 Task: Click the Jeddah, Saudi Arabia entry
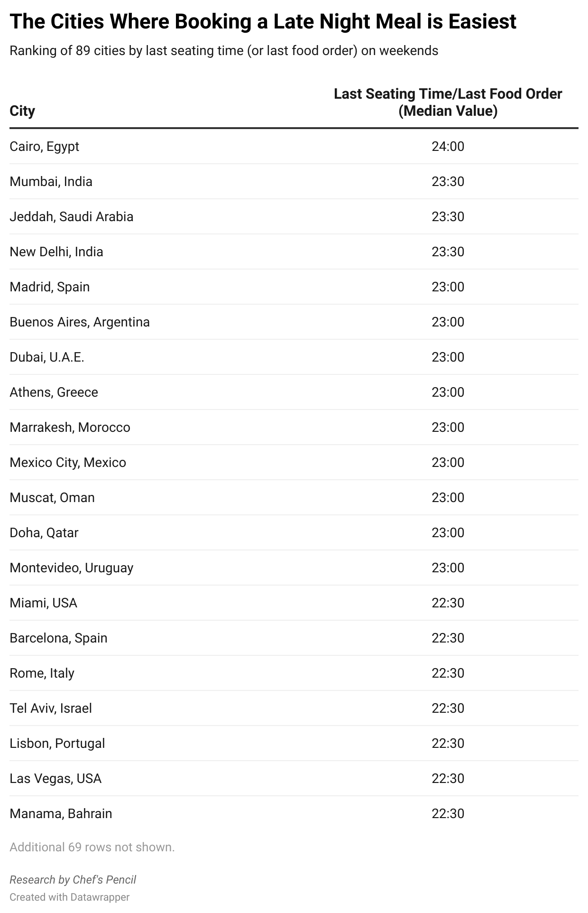(71, 216)
